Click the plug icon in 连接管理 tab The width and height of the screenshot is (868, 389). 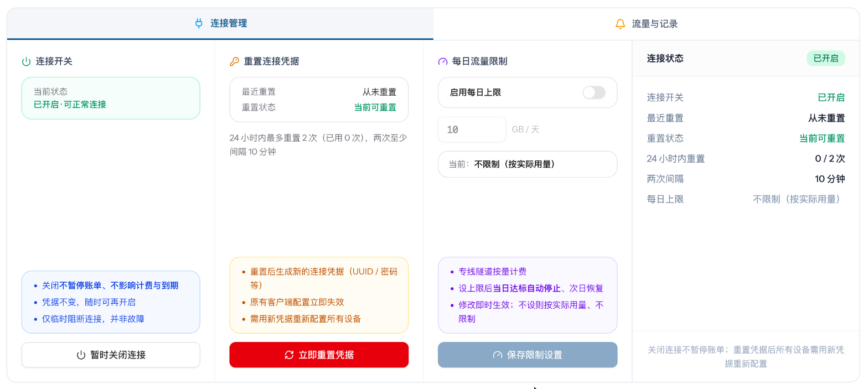[199, 23]
